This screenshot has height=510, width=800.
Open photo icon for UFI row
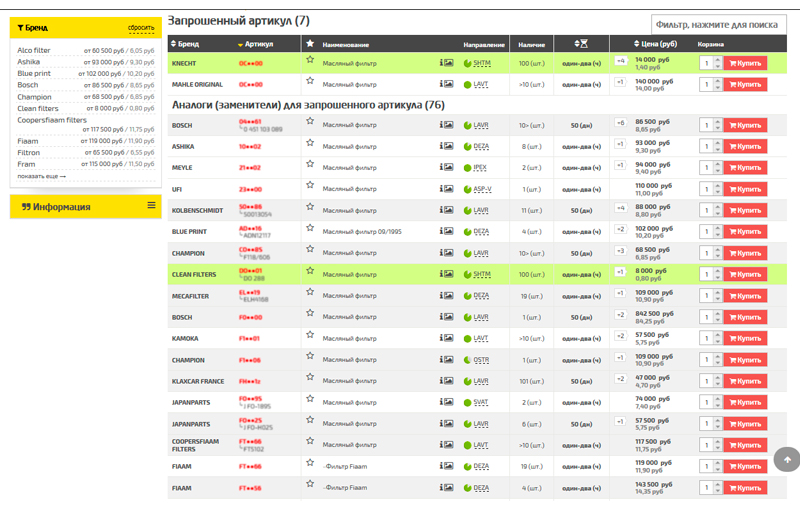pyautogui.click(x=448, y=189)
